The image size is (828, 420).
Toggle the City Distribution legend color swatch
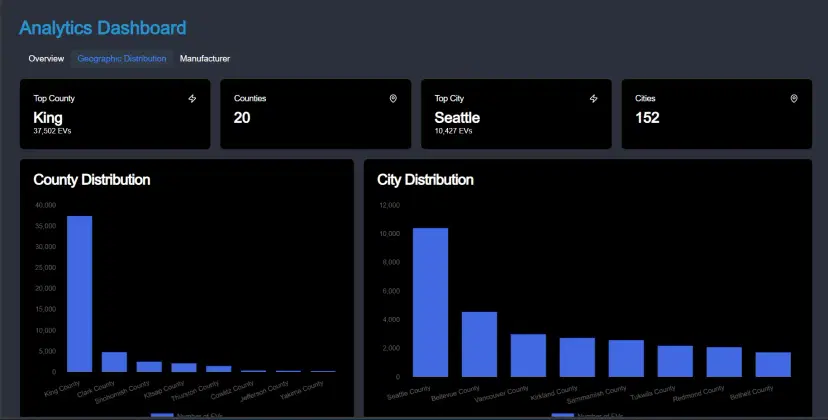pos(563,415)
